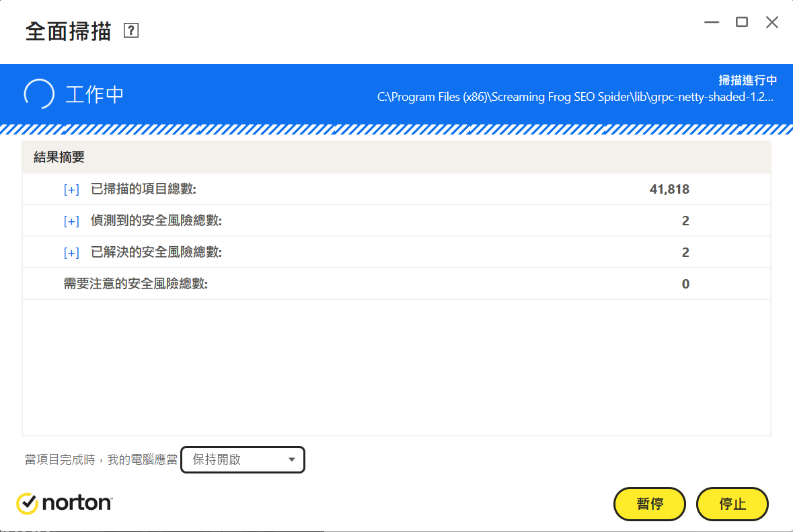Click the dropdown arrow next to 保持開啟
793x532 pixels.
click(292, 459)
